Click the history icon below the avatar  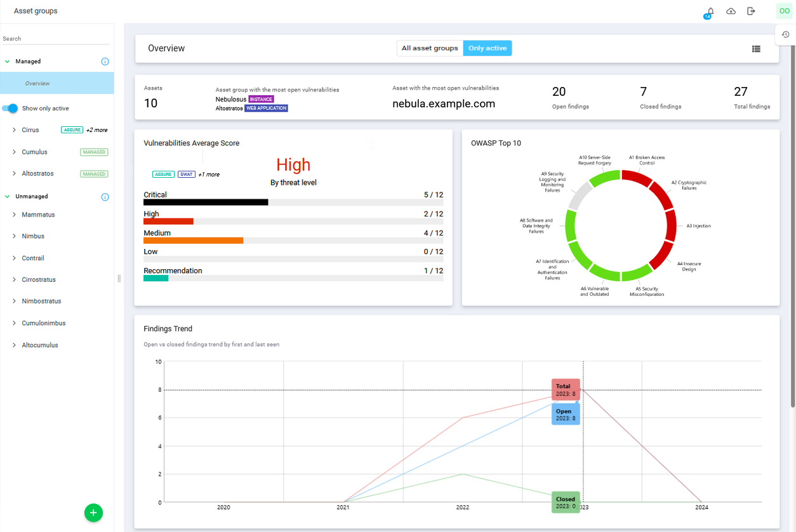(785, 34)
